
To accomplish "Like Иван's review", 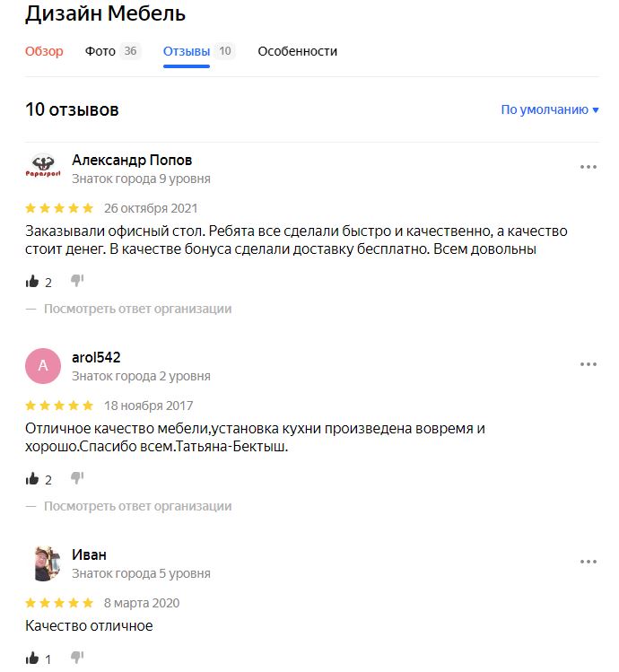I will pyautogui.click(x=32, y=658).
